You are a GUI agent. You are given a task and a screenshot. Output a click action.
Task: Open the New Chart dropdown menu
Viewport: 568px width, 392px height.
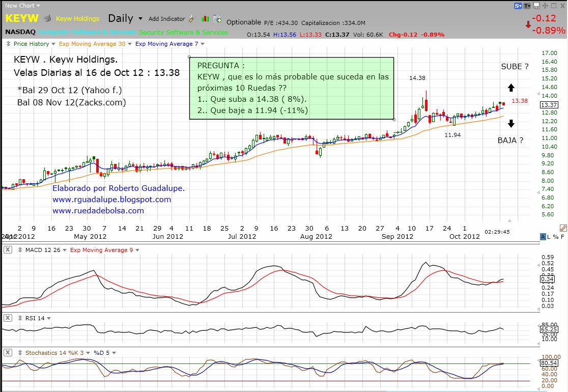[22, 6]
